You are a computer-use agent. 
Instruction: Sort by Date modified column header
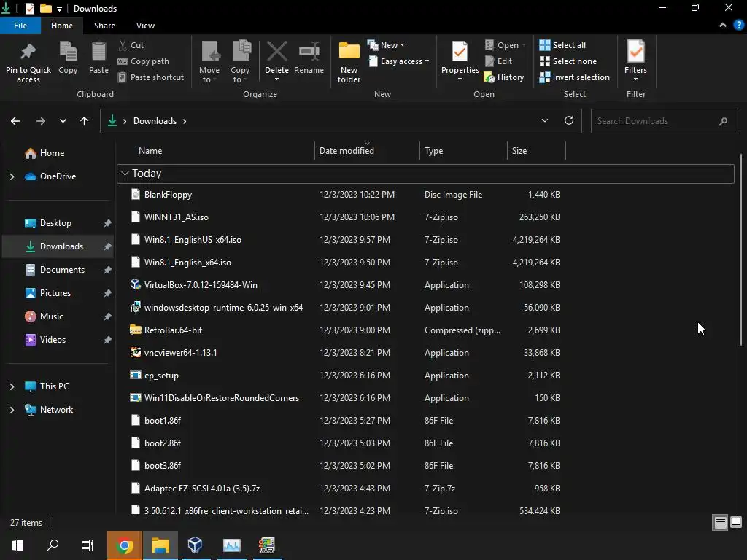pos(367,150)
